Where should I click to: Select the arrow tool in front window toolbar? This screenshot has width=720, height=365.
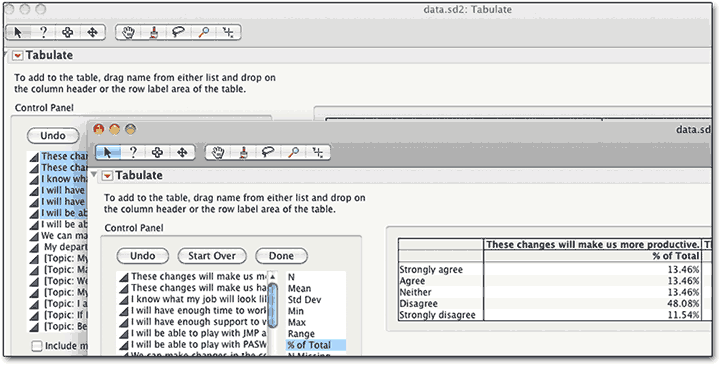click(108, 152)
